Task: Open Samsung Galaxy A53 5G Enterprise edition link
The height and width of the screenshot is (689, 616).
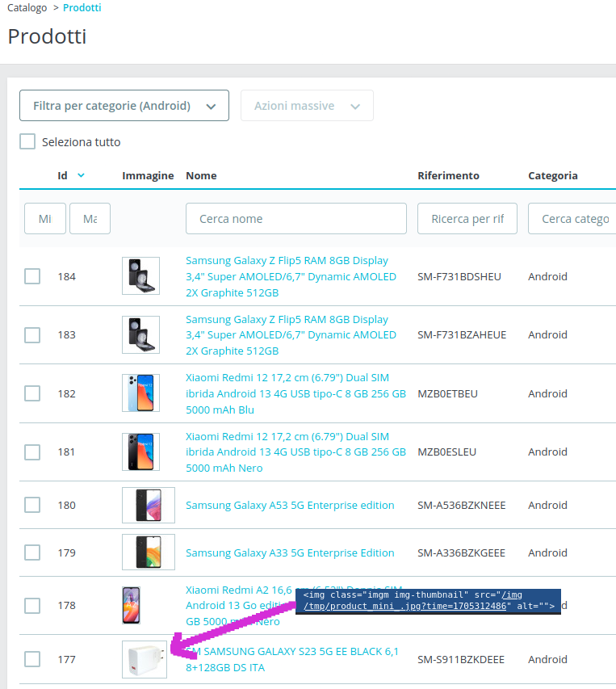Action: [290, 505]
